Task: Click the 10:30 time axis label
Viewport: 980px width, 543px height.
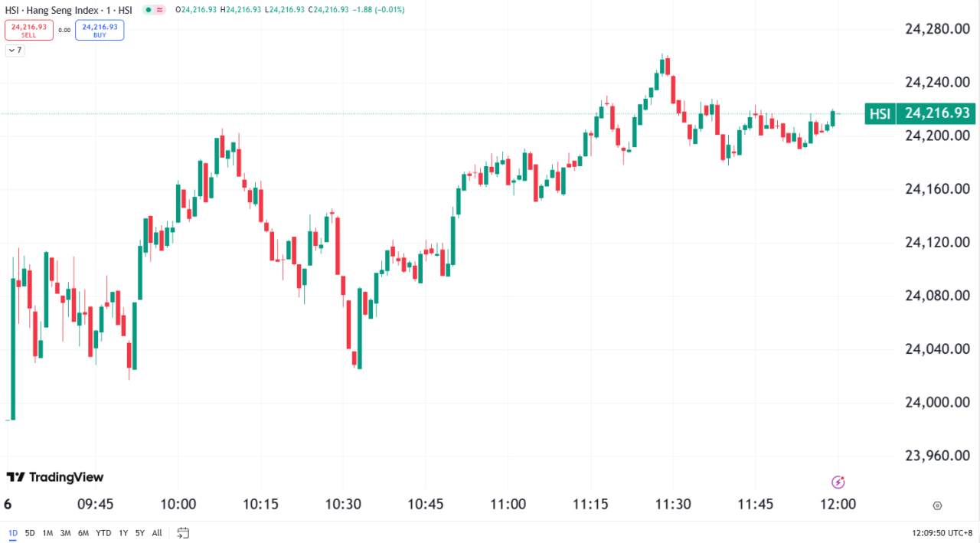Action: coord(343,505)
